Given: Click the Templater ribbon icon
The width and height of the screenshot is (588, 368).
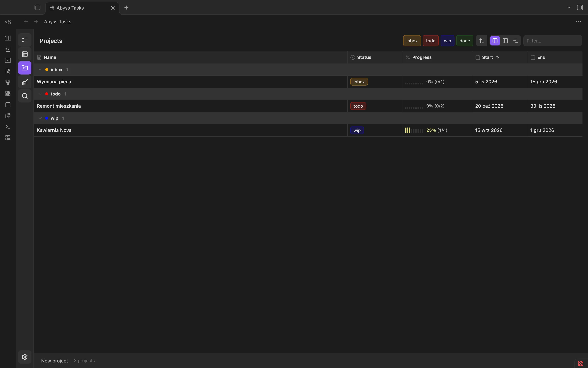Looking at the screenshot, I should pyautogui.click(x=8, y=22).
